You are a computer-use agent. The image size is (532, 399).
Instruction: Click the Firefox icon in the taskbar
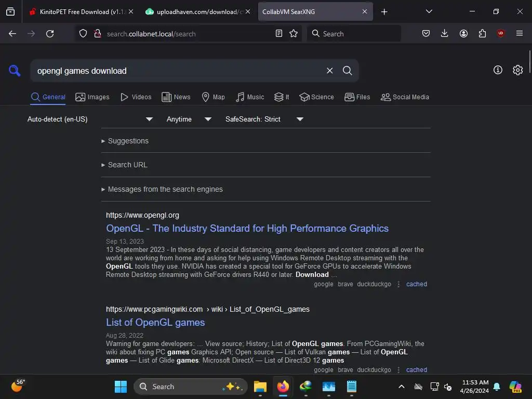(x=283, y=387)
